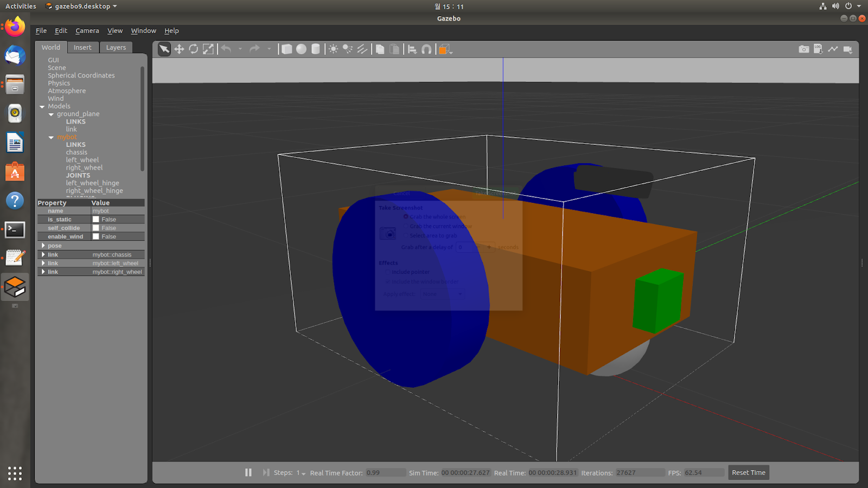The width and height of the screenshot is (868, 488).
Task: Take a screenshot with camera icon
Action: pyautogui.click(x=804, y=49)
